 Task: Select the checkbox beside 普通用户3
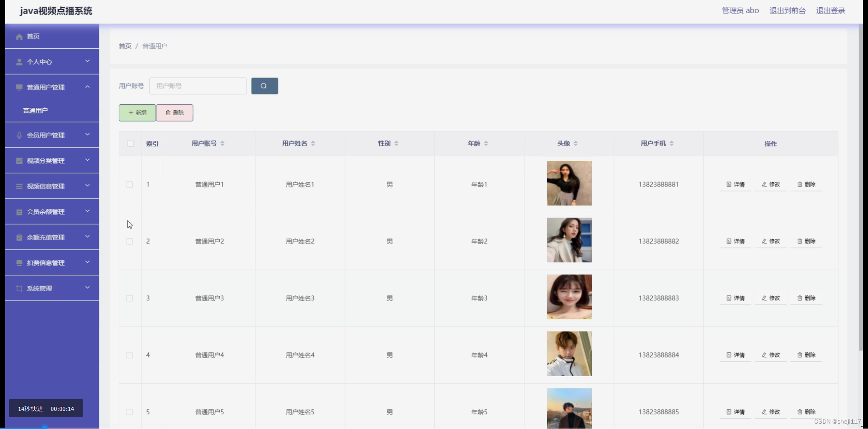[x=129, y=298]
